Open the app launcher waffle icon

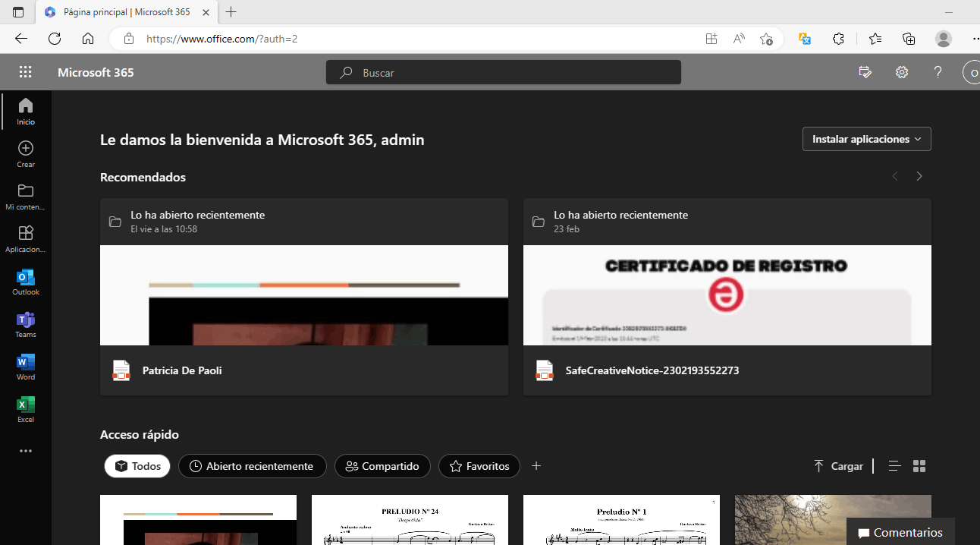tap(26, 72)
